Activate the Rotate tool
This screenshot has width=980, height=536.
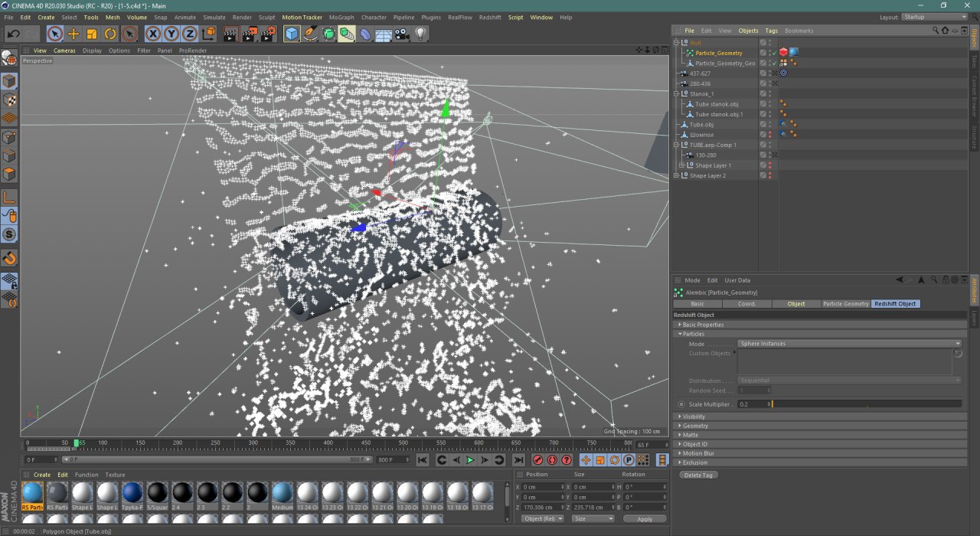pyautogui.click(x=110, y=34)
